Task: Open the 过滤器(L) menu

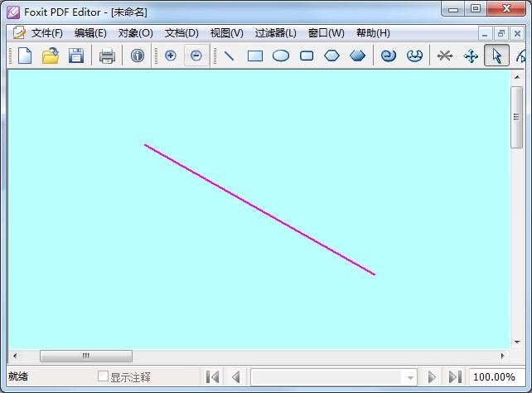Action: tap(275, 33)
